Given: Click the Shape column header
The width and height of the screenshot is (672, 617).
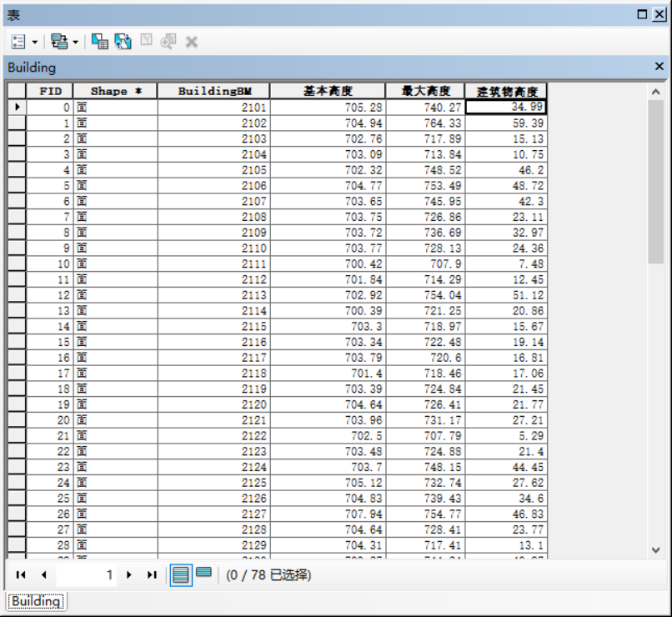Looking at the screenshot, I should click(115, 91).
